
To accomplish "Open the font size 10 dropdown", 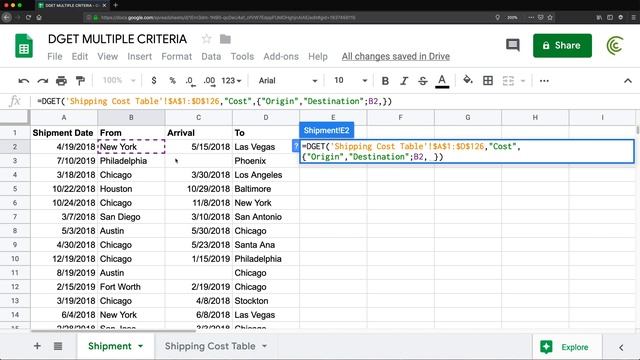I will 350,81.
